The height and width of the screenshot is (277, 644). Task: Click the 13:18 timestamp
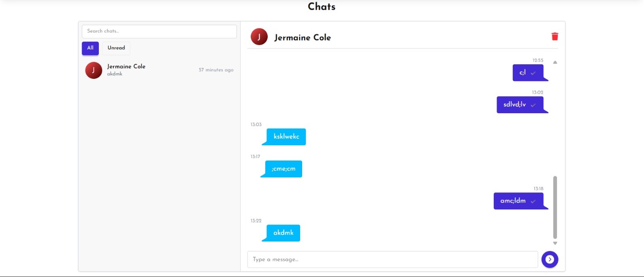pyautogui.click(x=538, y=189)
